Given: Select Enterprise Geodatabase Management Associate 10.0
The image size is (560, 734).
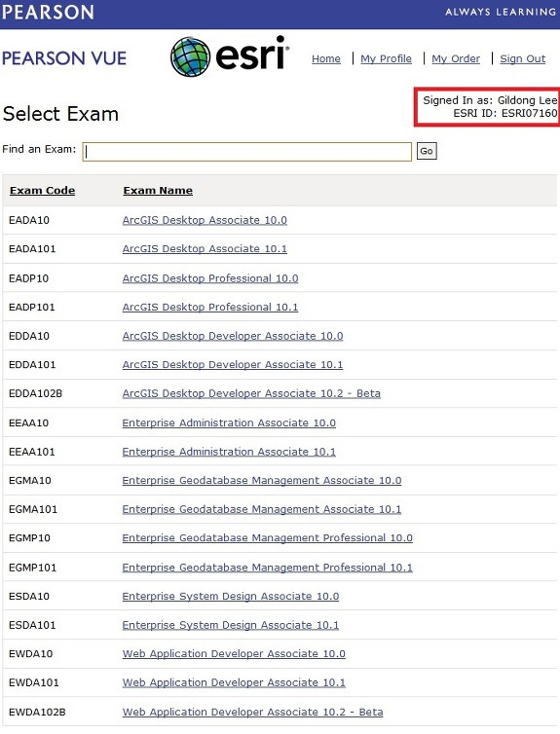Looking at the screenshot, I should (262, 480).
